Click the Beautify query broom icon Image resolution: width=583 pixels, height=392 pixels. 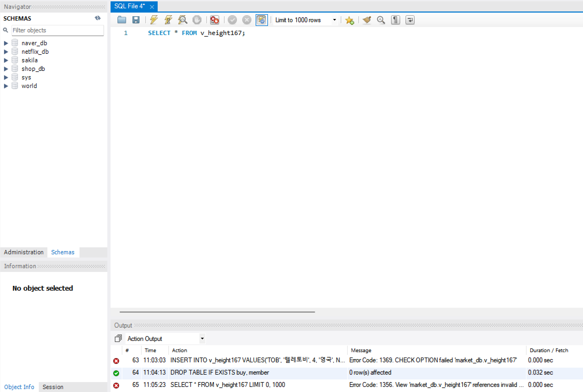[367, 20]
